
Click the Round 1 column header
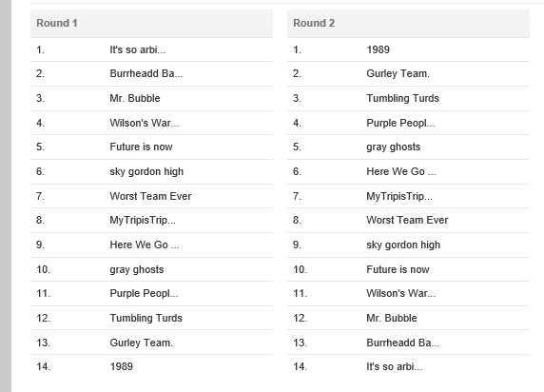point(151,23)
